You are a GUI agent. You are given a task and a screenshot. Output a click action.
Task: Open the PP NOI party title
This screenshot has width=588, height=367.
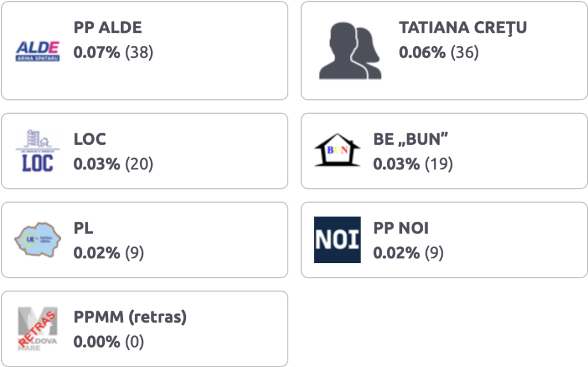pos(401,228)
